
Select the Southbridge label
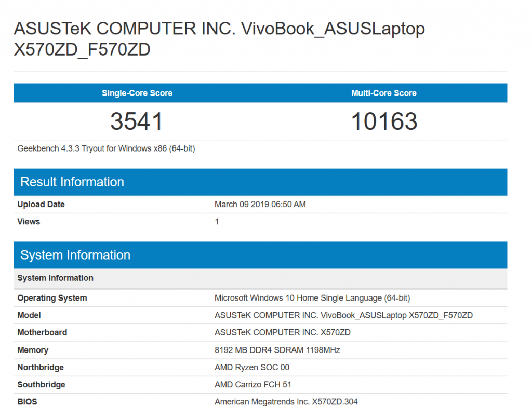tap(42, 385)
